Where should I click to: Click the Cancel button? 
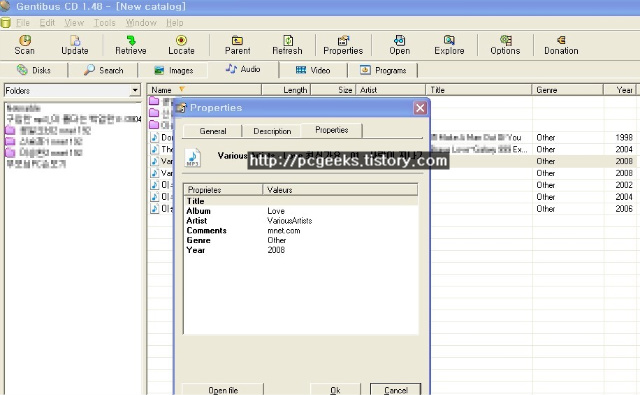396,389
